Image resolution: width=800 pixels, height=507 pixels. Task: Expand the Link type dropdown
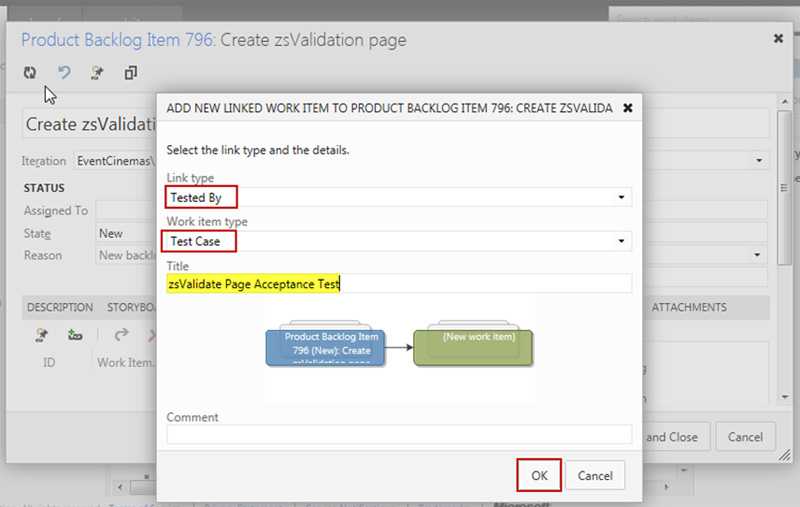click(622, 198)
